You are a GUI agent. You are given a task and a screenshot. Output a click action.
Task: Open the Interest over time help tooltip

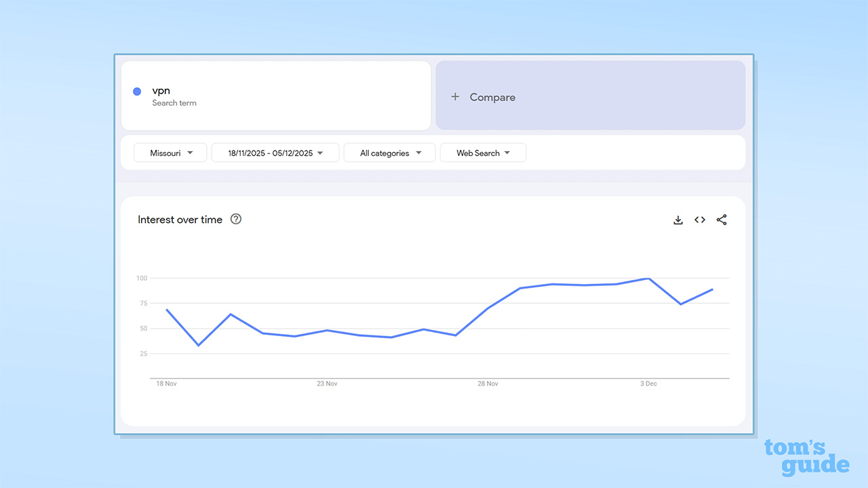(x=235, y=219)
